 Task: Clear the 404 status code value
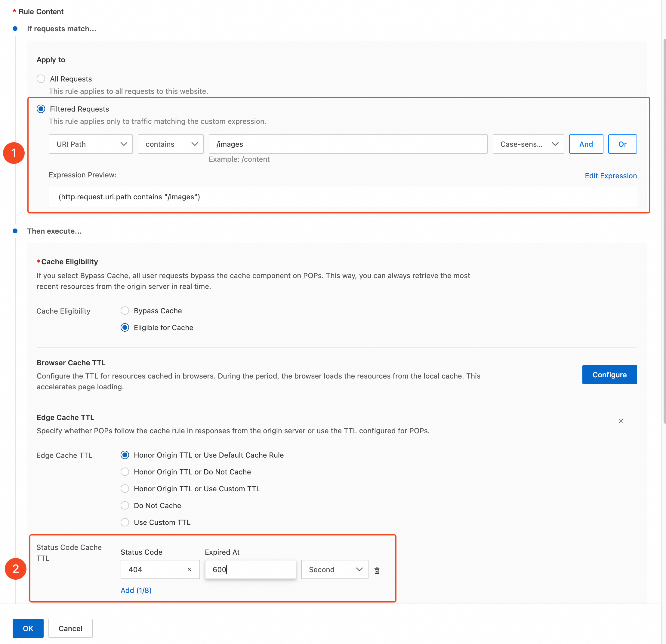pos(189,569)
